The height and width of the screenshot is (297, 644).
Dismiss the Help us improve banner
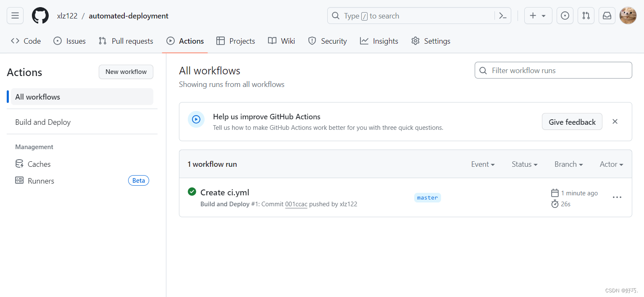pyautogui.click(x=615, y=121)
